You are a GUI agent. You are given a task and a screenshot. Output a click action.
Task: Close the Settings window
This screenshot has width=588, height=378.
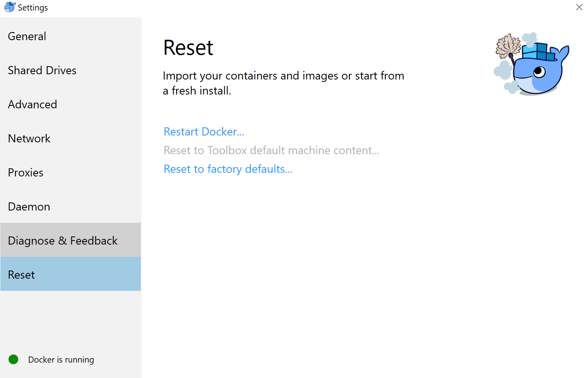click(x=579, y=7)
